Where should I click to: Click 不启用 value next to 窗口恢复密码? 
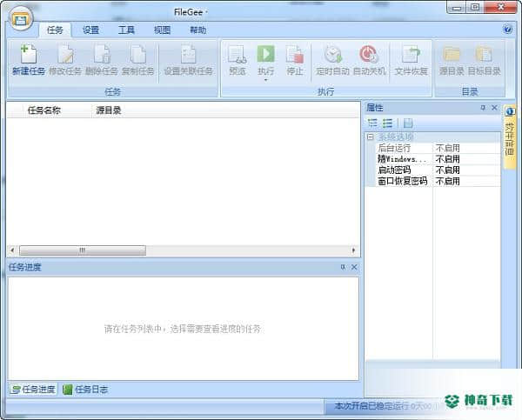click(448, 181)
